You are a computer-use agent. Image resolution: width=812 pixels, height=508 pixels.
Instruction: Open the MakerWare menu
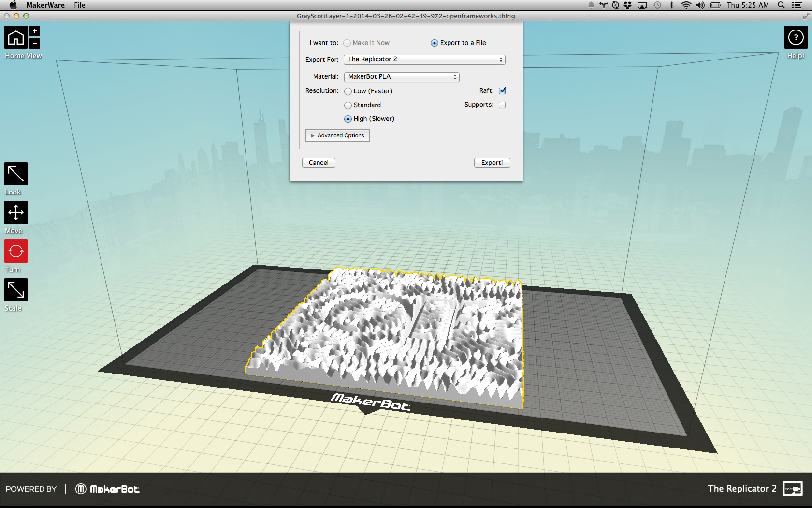[45, 5]
